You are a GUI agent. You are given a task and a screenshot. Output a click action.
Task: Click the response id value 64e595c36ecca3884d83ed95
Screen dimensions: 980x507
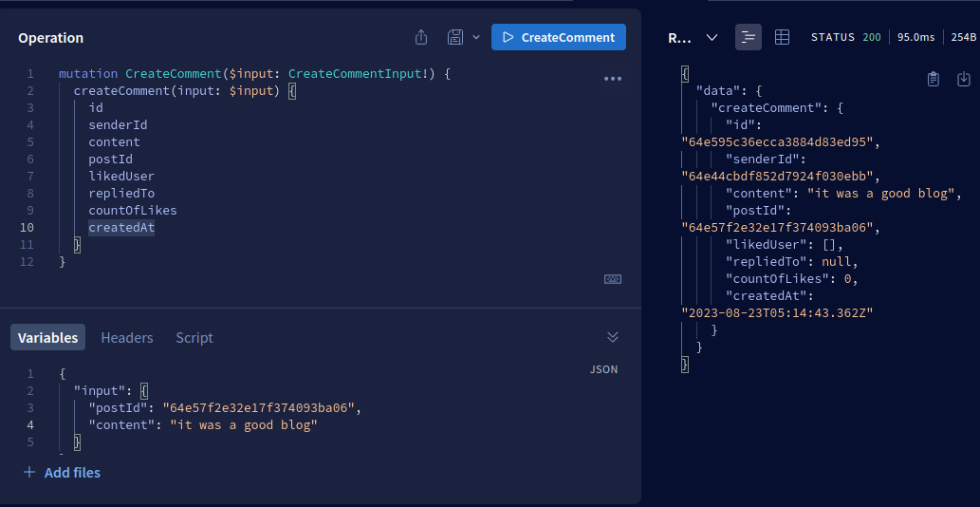pyautogui.click(x=777, y=141)
